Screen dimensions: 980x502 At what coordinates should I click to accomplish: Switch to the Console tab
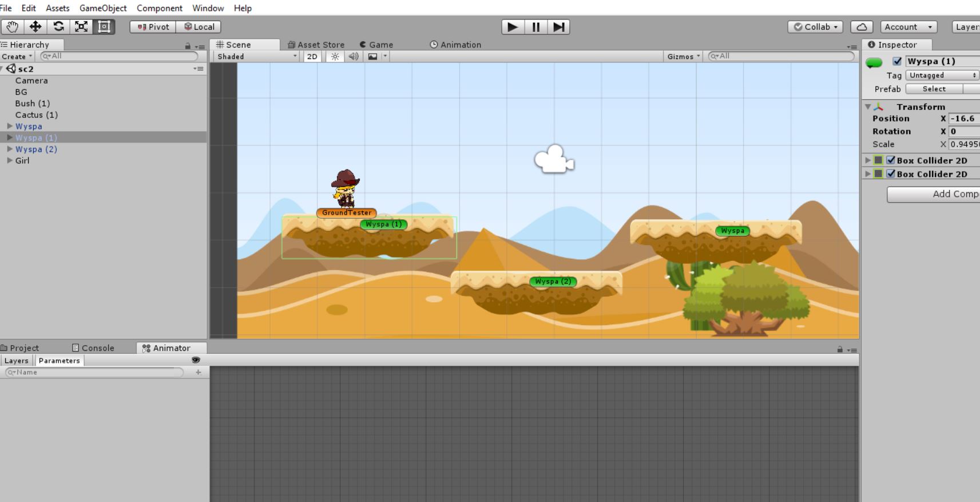[93, 348]
